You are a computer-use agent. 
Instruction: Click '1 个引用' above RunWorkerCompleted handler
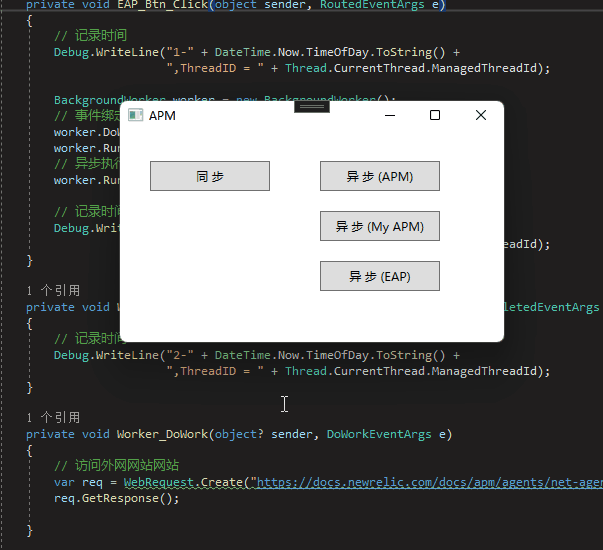coord(53,291)
